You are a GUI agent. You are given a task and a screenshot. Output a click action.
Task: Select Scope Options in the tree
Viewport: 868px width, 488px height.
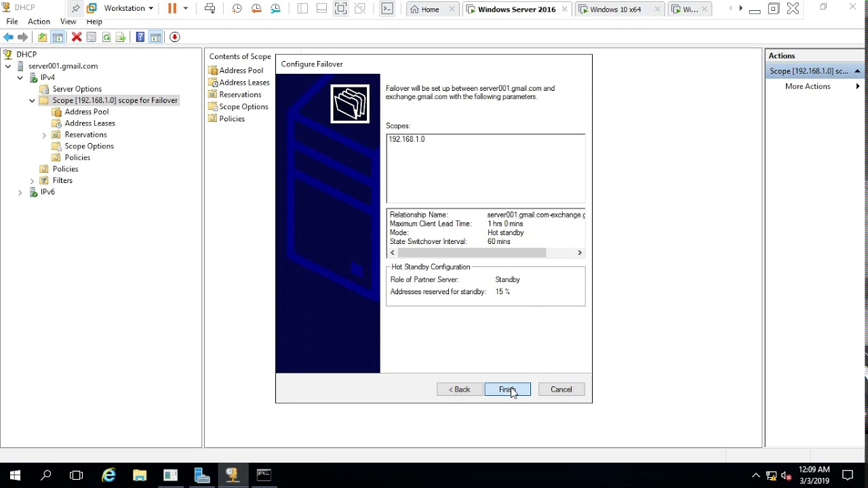tap(89, 146)
